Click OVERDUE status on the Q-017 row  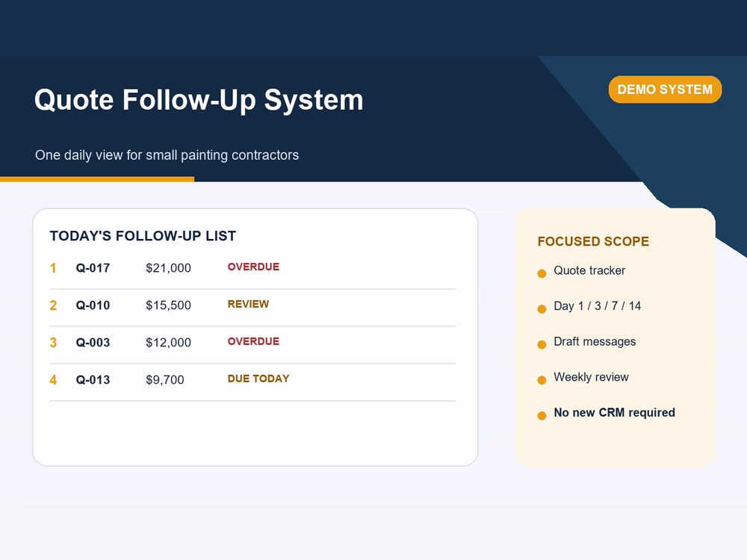click(253, 267)
